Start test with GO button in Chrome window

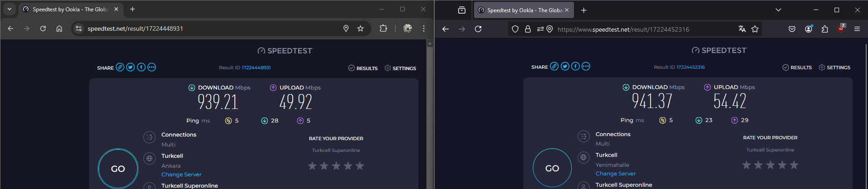[x=118, y=169]
